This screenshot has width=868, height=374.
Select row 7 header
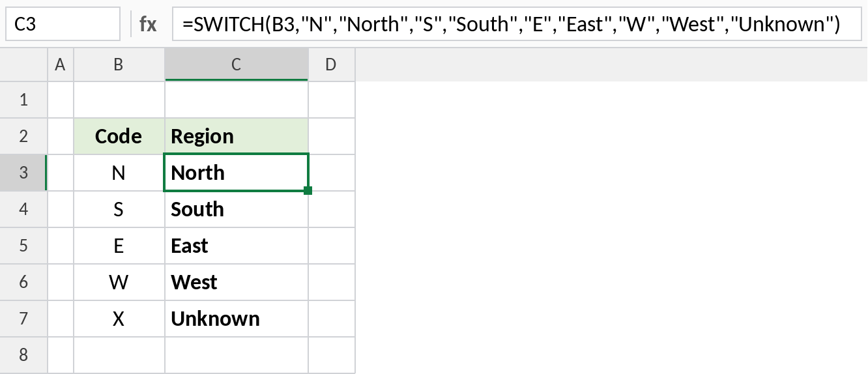click(24, 319)
